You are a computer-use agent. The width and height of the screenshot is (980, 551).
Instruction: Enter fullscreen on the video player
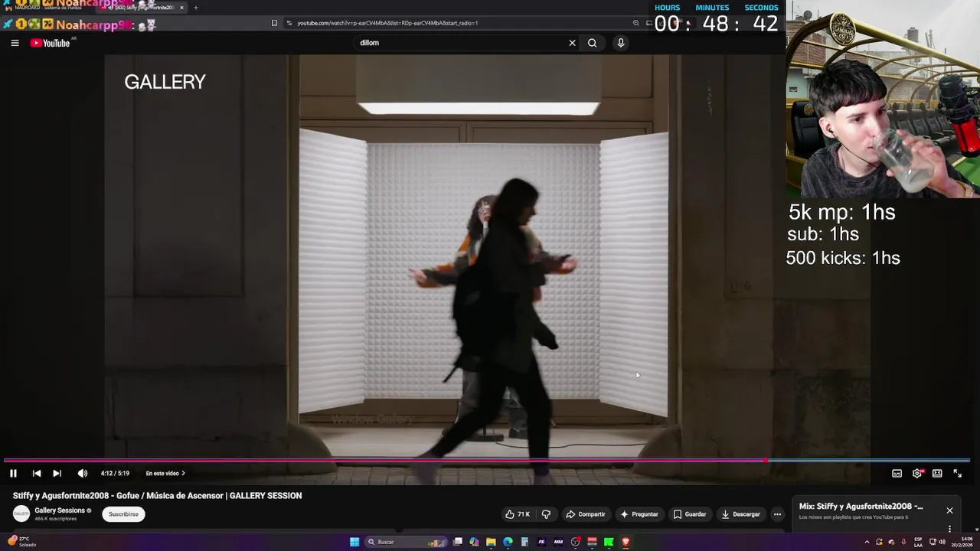click(x=957, y=473)
